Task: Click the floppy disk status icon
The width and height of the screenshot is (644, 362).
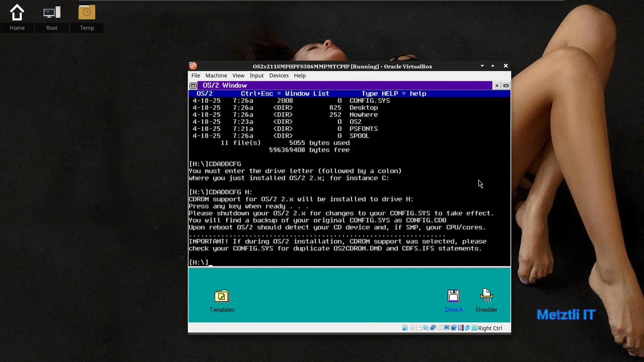Action: click(419, 328)
